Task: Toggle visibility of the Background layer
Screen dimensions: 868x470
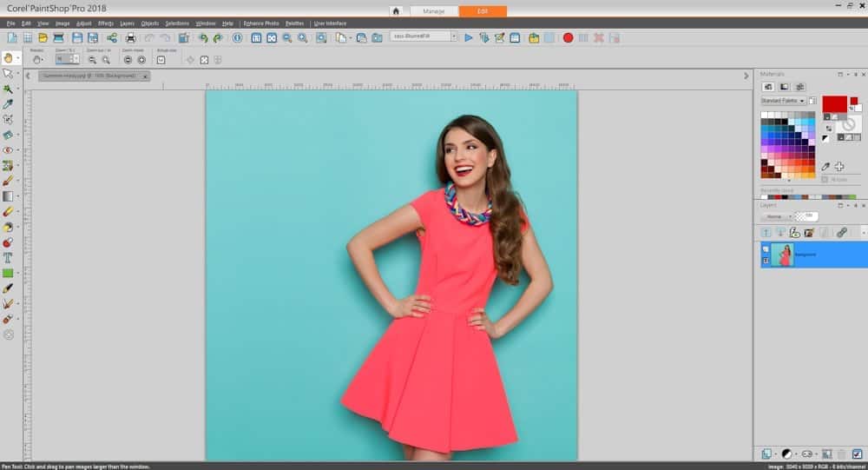Action: pos(766,248)
